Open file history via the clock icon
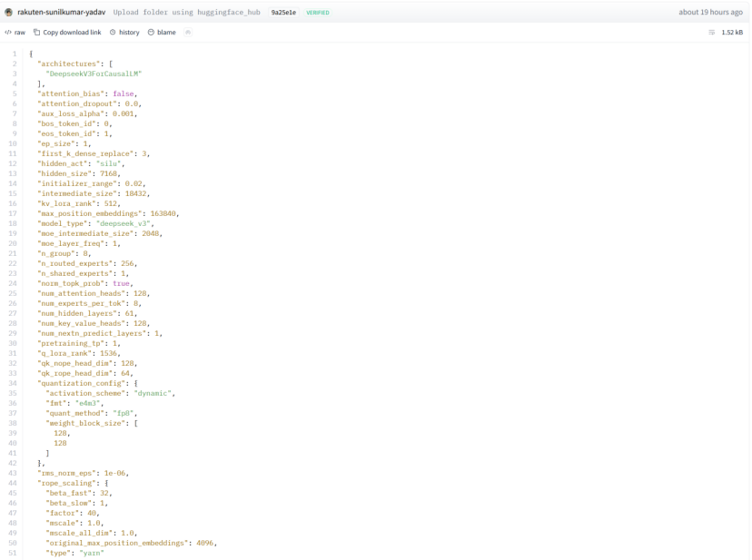The height and width of the screenshot is (560, 752). pos(113,32)
